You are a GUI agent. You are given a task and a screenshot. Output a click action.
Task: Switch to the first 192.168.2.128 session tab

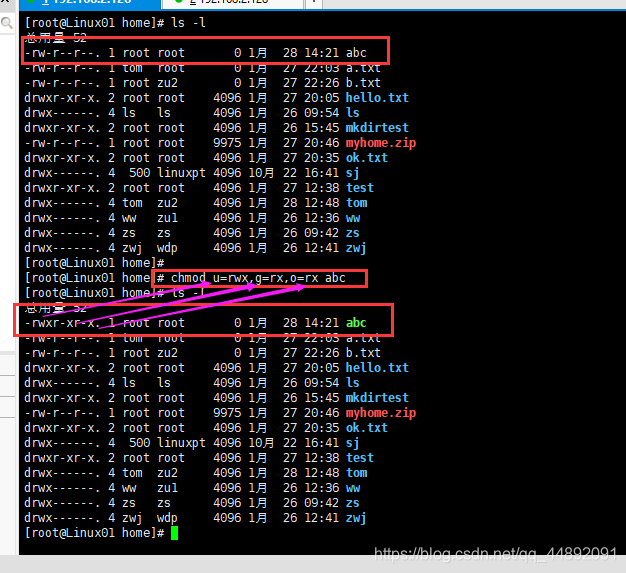click(90, 2)
